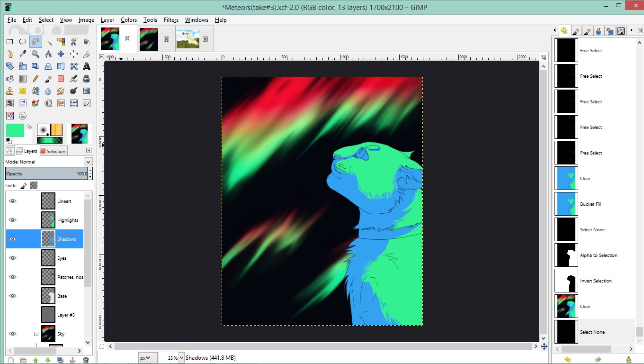Select Invert Selection history step

(595, 281)
